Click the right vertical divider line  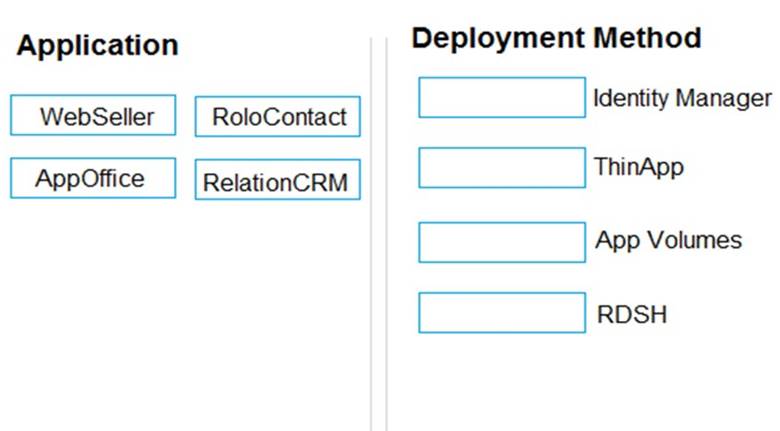click(x=386, y=230)
